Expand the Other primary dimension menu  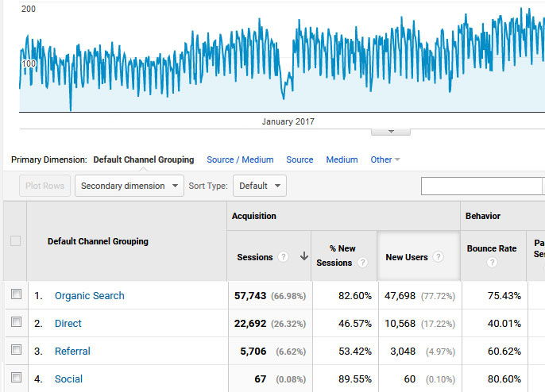[385, 159]
